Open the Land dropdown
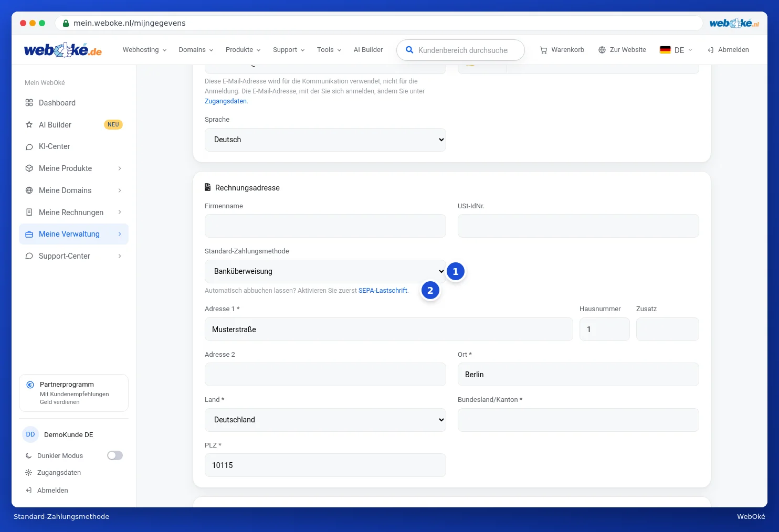This screenshot has height=532, width=779. (325, 420)
